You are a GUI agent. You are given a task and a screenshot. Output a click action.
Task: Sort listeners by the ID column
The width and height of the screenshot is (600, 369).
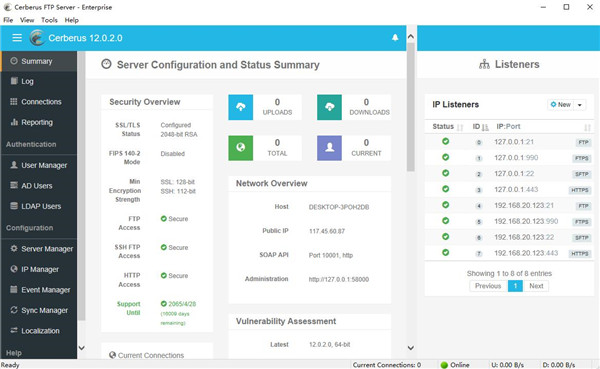point(480,127)
